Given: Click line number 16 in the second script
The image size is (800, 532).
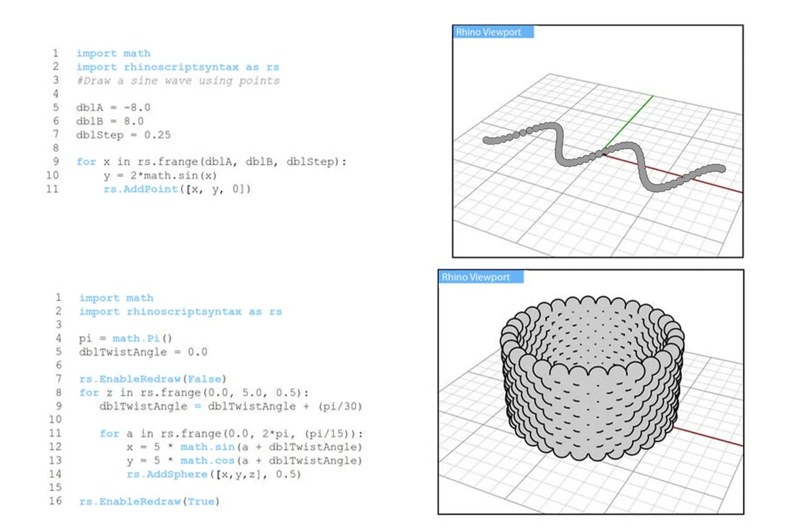Looking at the screenshot, I should point(55,501).
